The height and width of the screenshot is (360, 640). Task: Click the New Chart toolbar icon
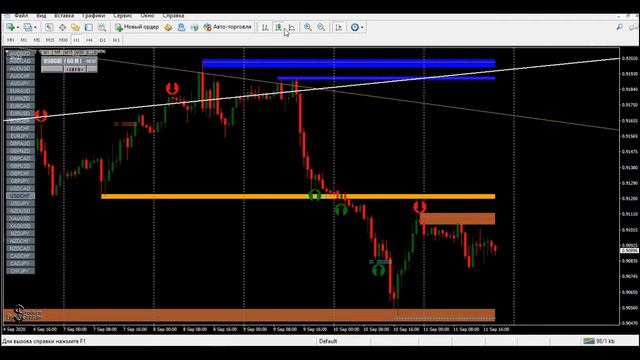click(x=10, y=27)
